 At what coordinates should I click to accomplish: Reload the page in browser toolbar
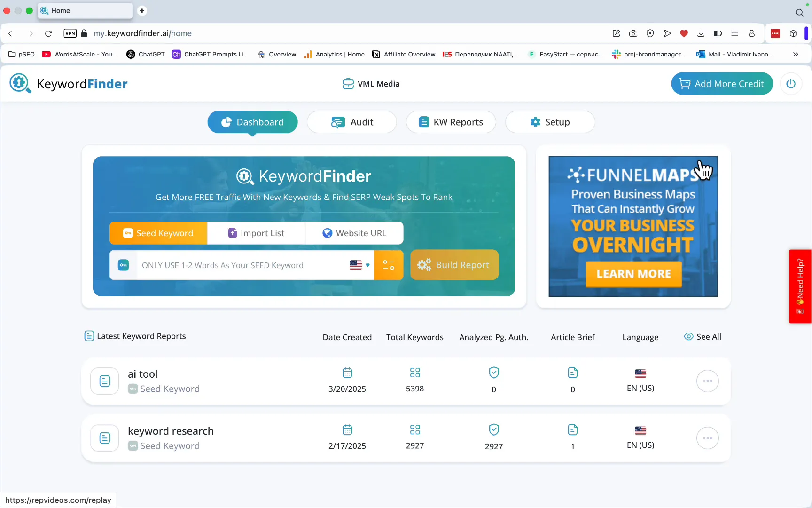(48, 33)
